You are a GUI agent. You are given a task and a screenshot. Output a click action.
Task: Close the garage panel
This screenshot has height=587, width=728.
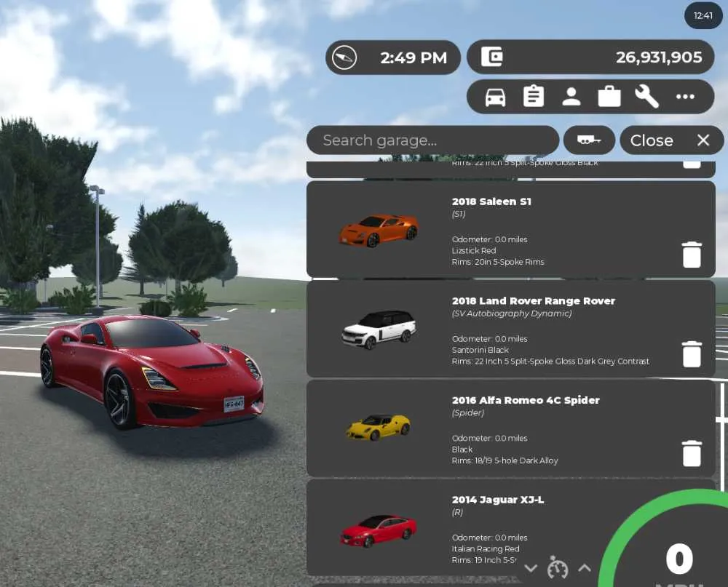[x=671, y=140]
